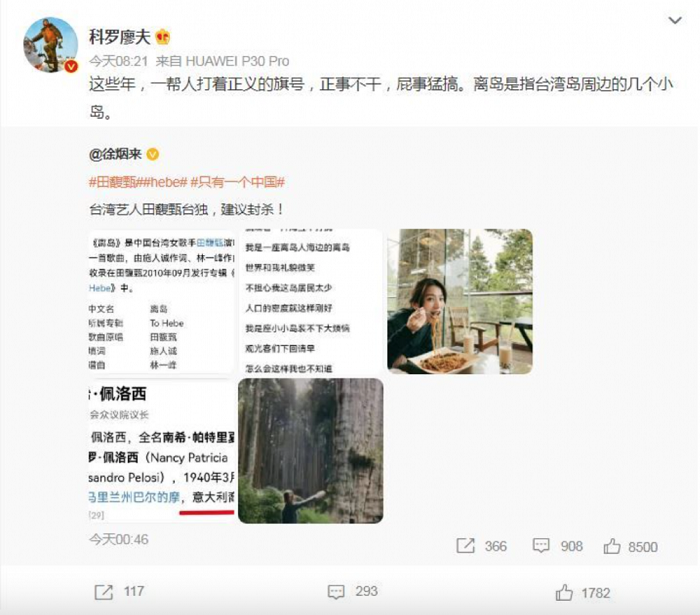Open the 佩洛西 biography screenshot thumbnail
This screenshot has height=615, width=700.
tap(161, 451)
